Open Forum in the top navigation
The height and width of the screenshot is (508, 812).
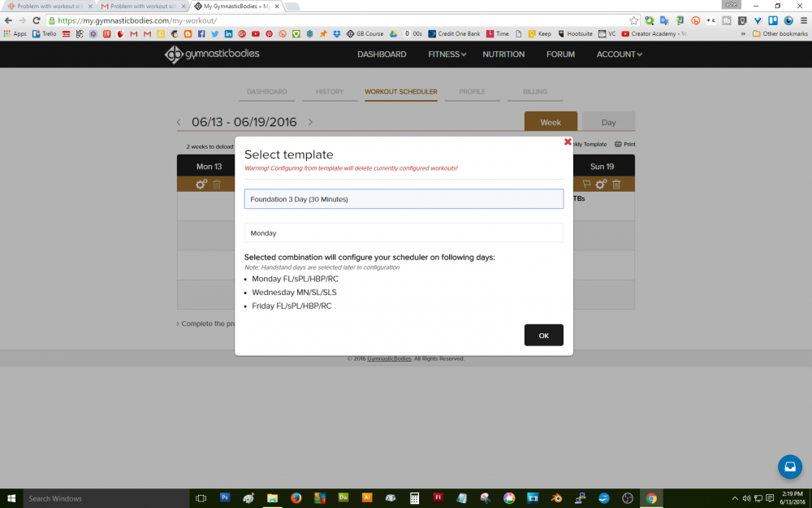pos(560,54)
